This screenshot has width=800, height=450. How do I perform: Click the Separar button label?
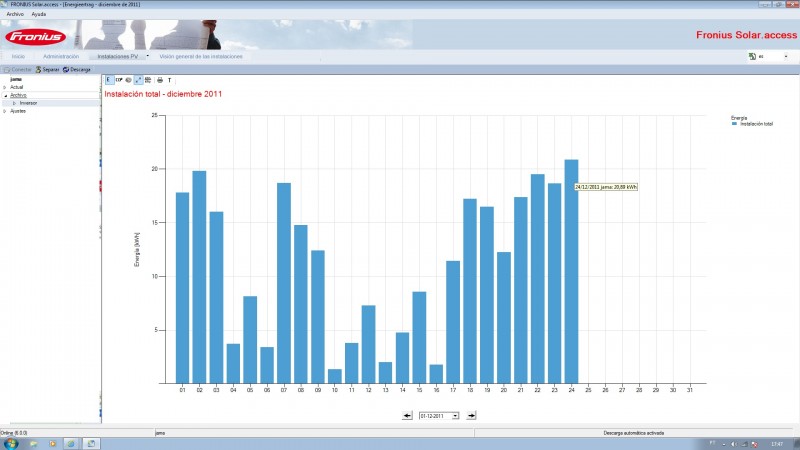click(51, 69)
